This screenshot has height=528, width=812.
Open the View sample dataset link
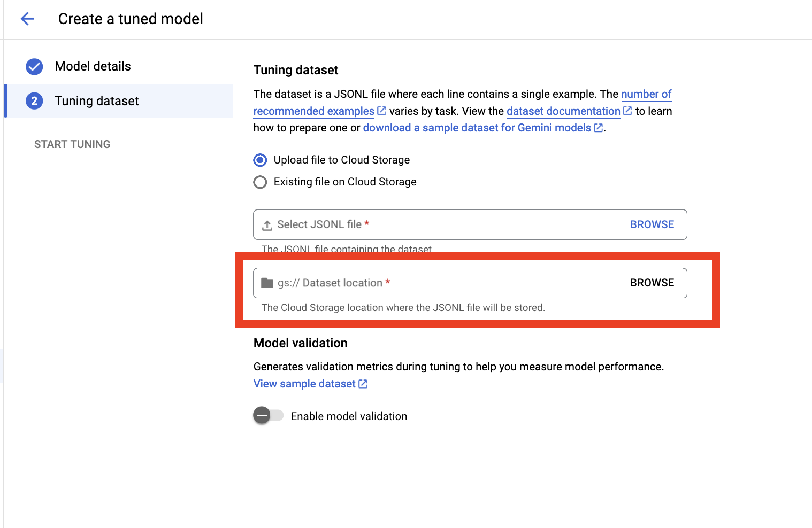pyautogui.click(x=304, y=384)
